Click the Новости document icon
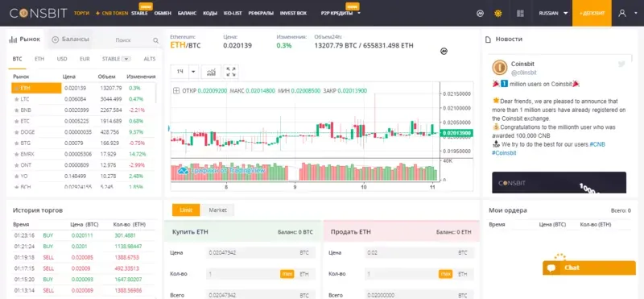644x299 pixels. [489, 39]
